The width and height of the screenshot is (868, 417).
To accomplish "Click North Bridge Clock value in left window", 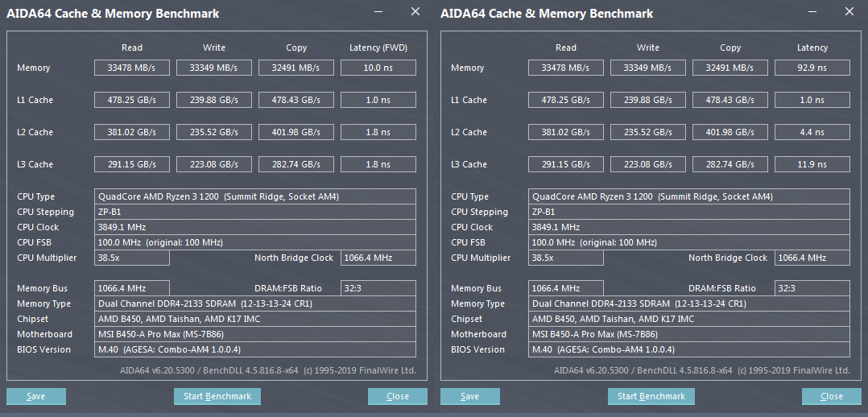I will tap(378, 258).
